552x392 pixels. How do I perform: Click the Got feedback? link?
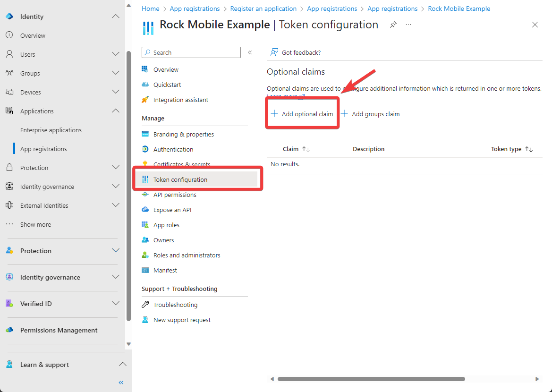301,52
